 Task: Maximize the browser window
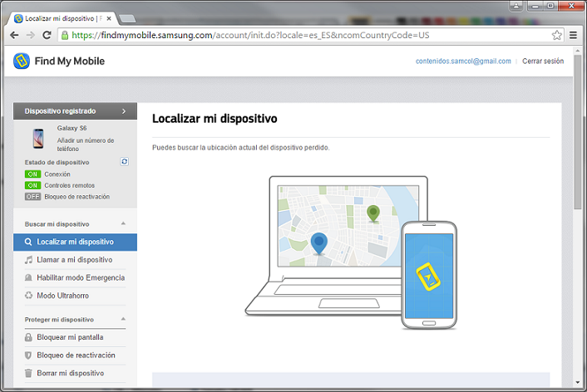(x=550, y=6)
